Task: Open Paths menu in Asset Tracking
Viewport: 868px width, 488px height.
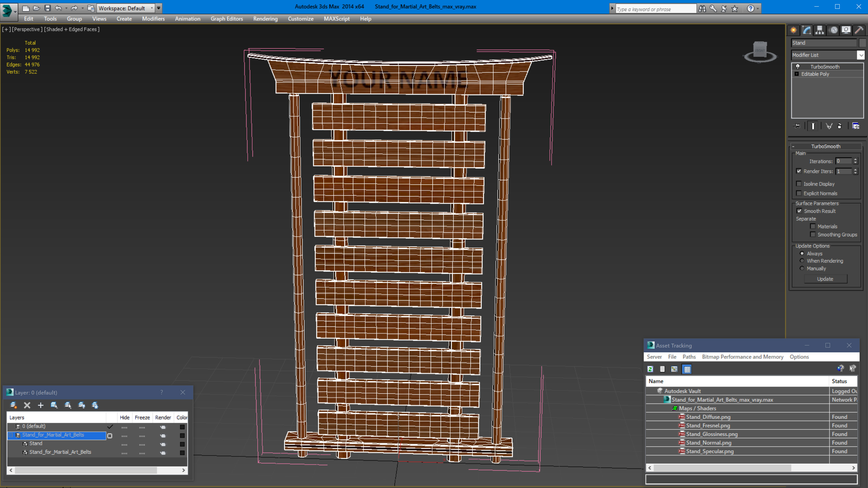Action: (x=689, y=357)
